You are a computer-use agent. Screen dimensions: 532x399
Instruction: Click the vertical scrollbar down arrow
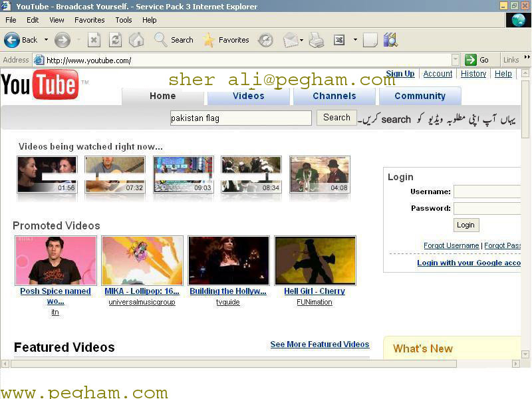point(525,354)
